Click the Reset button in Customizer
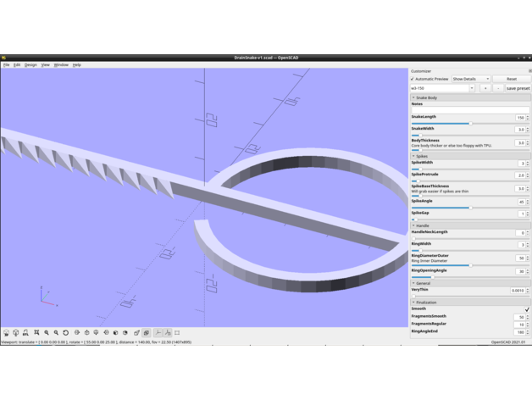Screen dimensions: 532x400 pyautogui.click(x=511, y=79)
